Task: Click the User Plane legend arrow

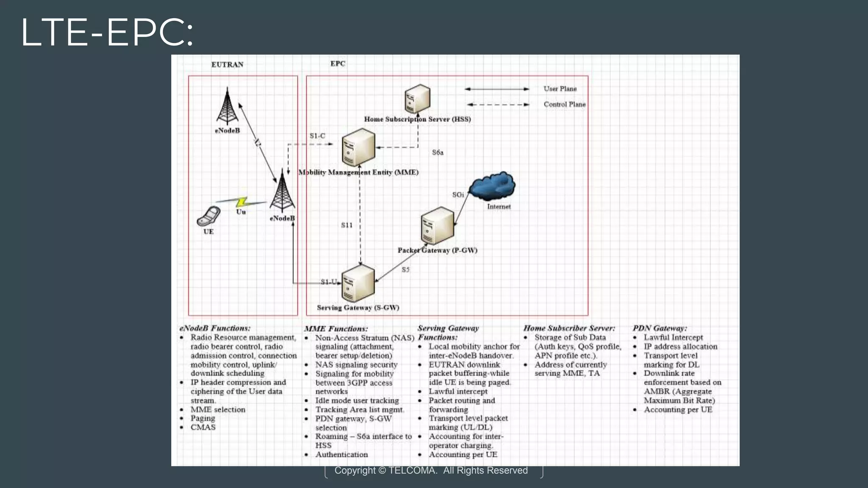Action: click(497, 89)
